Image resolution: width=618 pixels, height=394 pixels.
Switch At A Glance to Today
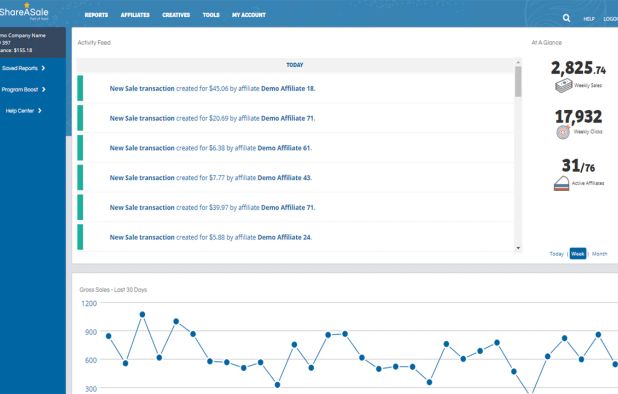557,254
